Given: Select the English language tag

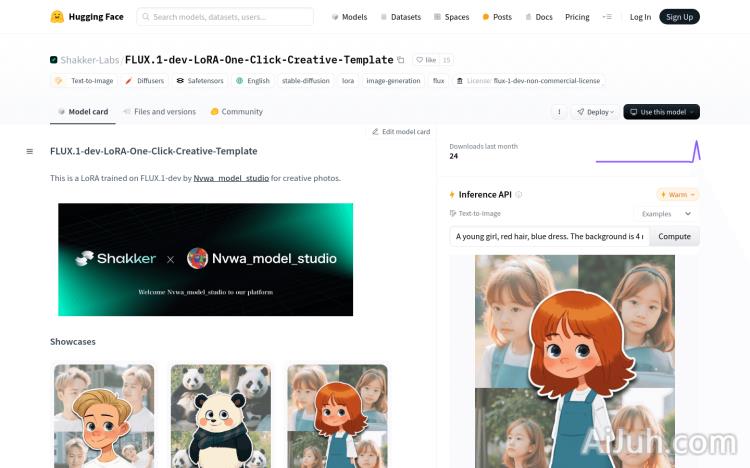Looking at the screenshot, I should click(253, 80).
